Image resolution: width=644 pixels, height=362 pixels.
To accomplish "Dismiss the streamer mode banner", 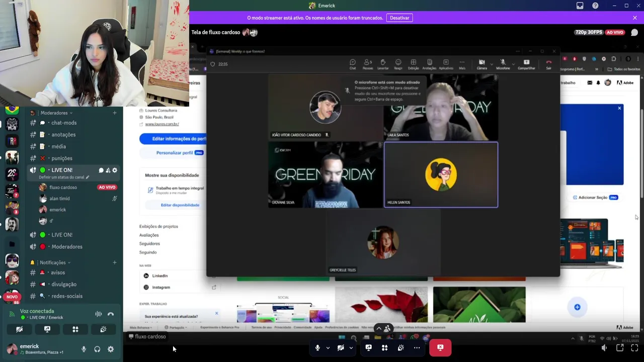I will pos(635,18).
